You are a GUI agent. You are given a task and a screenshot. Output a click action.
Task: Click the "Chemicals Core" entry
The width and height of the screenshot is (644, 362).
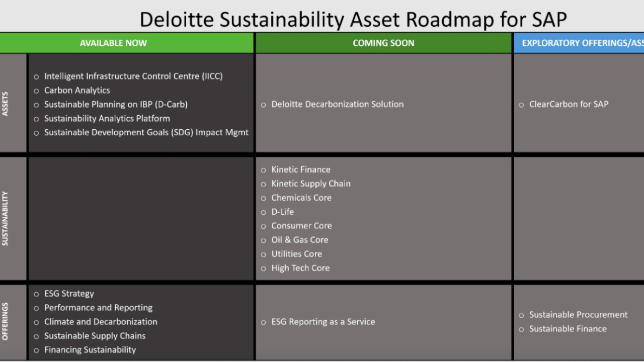pos(301,198)
